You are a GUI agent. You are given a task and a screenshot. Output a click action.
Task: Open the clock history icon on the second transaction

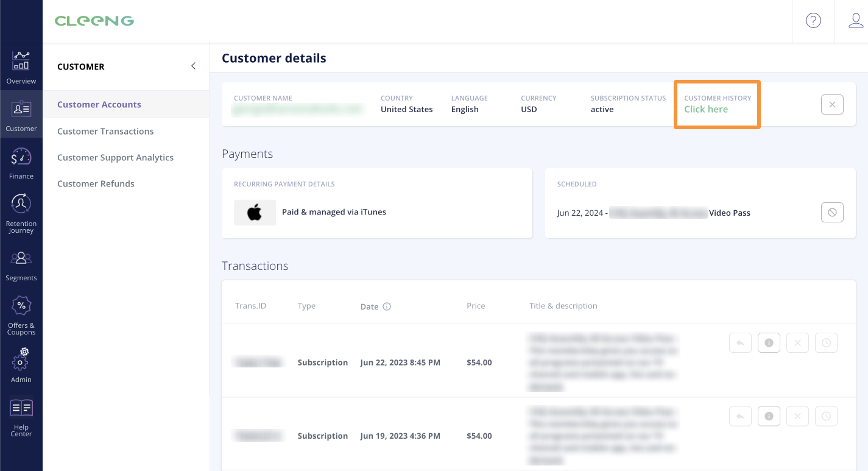click(826, 416)
